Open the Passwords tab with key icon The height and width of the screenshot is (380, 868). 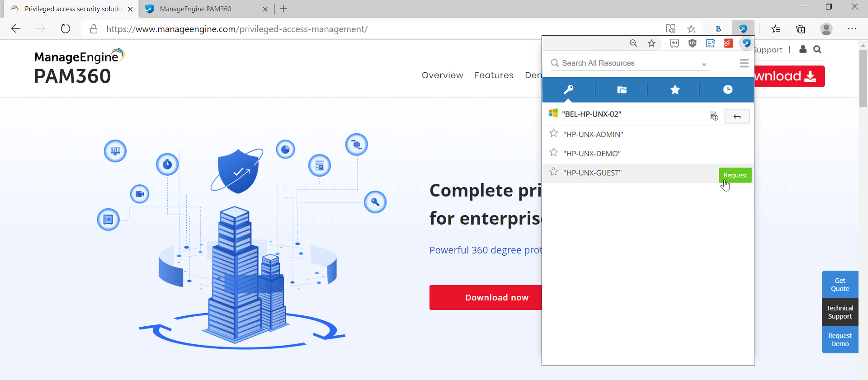click(569, 89)
